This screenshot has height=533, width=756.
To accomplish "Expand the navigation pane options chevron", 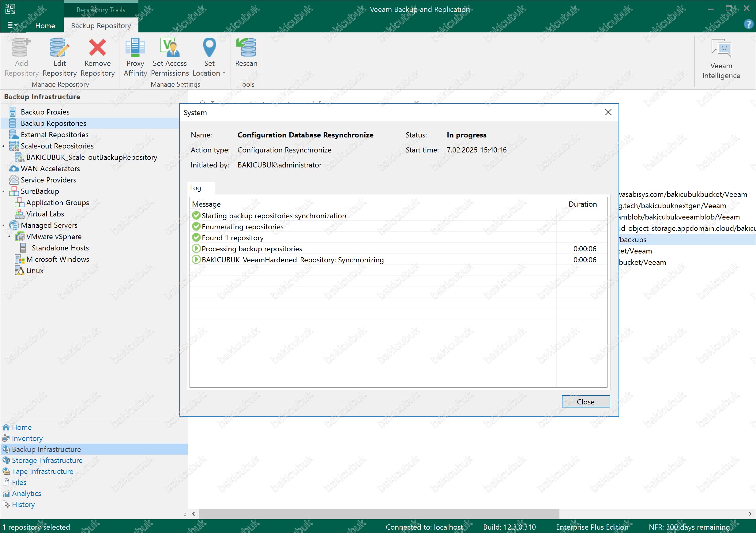I will tap(185, 514).
